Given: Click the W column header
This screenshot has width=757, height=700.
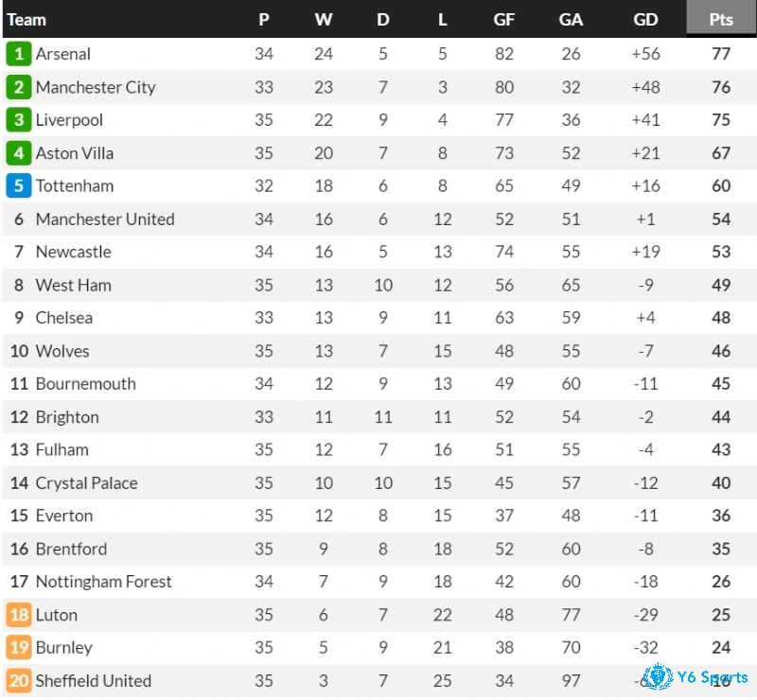Looking at the screenshot, I should pos(324,19).
